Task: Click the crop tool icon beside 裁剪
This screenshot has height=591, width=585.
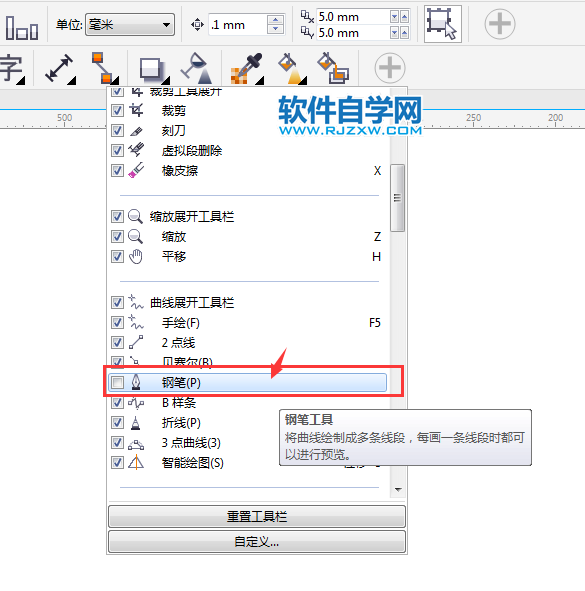Action: (x=136, y=110)
